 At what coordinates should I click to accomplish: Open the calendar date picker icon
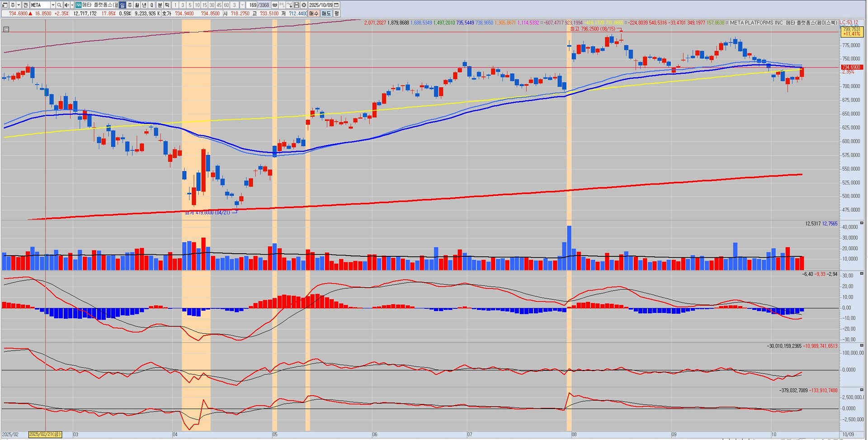336,5
